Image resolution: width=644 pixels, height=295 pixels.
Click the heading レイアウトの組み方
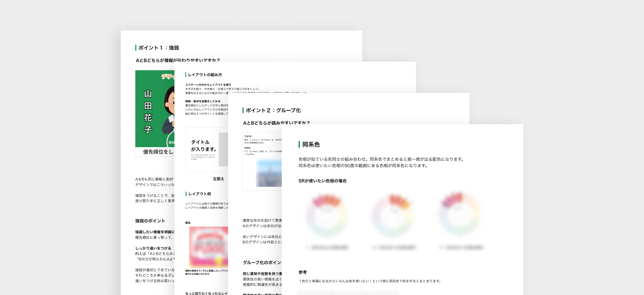pos(205,75)
